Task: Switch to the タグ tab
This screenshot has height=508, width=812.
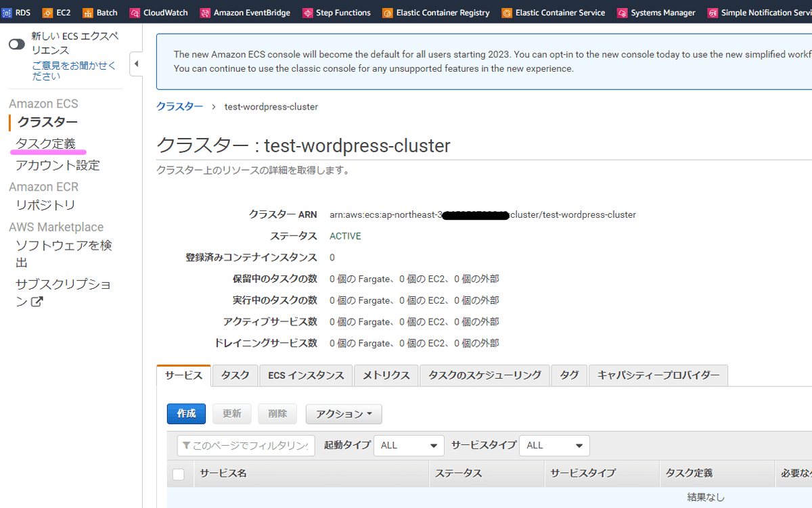Action: [x=569, y=375]
